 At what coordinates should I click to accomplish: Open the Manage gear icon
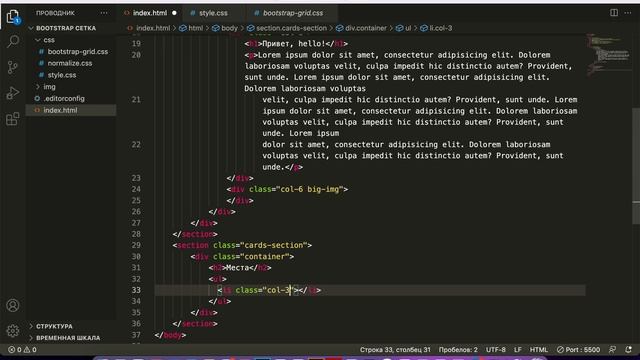tap(13, 331)
